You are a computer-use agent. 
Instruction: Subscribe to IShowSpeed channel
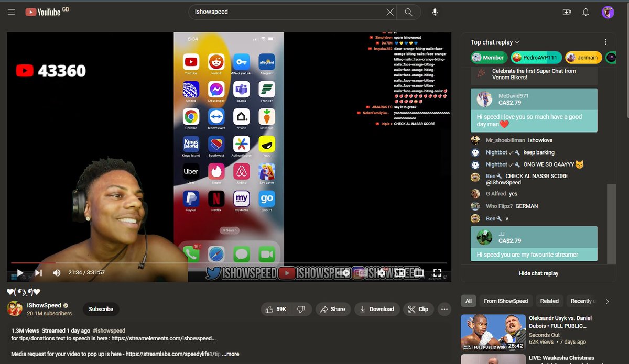coord(101,309)
